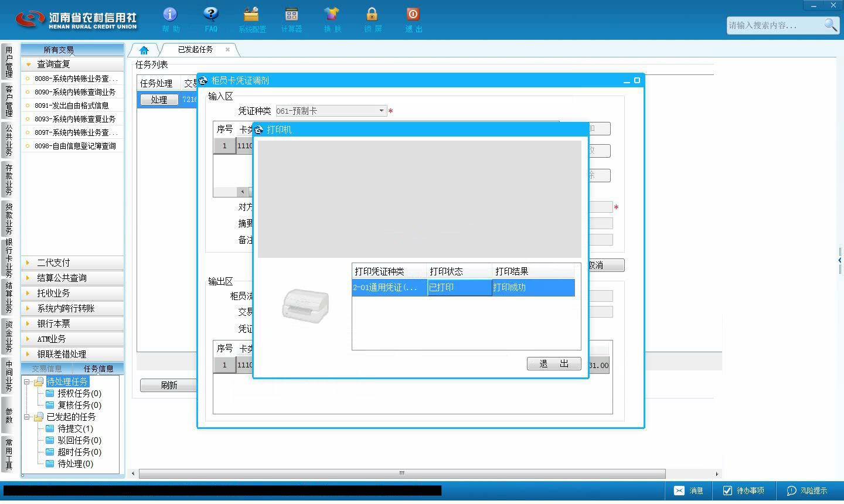
Task: Click the printer image in 打印机 dialog
Action: 305,306
